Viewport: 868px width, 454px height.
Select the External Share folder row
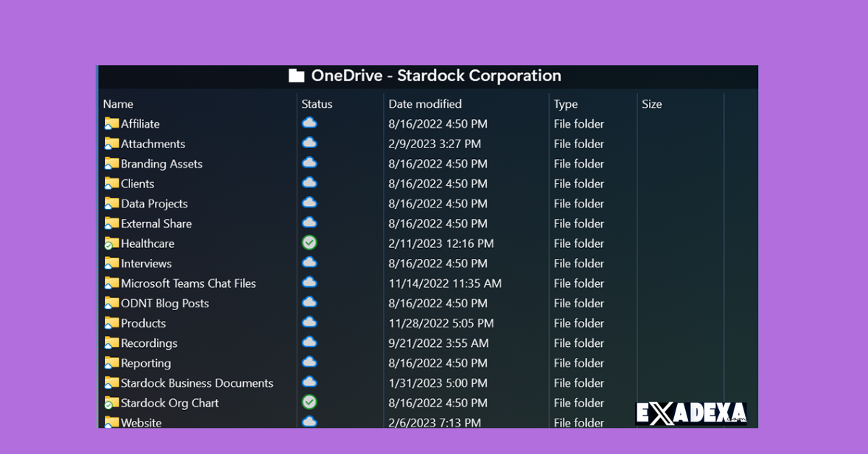pyautogui.click(x=156, y=223)
